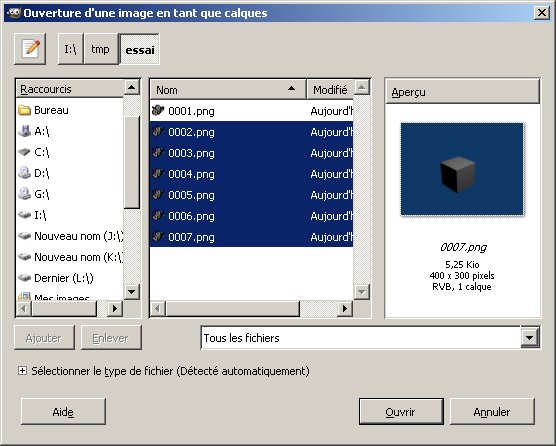Open the Tous les fichiers filter dropdown
Screen dimensions: 556x446
(x=530, y=338)
